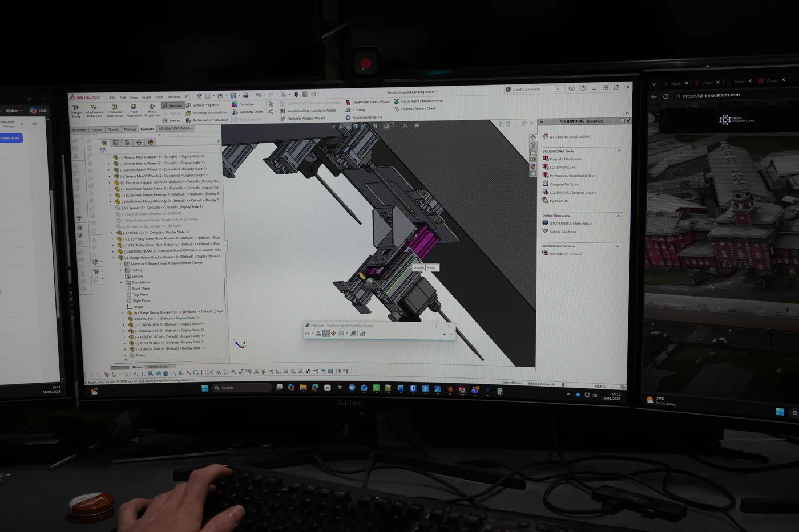The image size is (799, 532).
Task: Save the document with floppy icon
Action: (232, 95)
